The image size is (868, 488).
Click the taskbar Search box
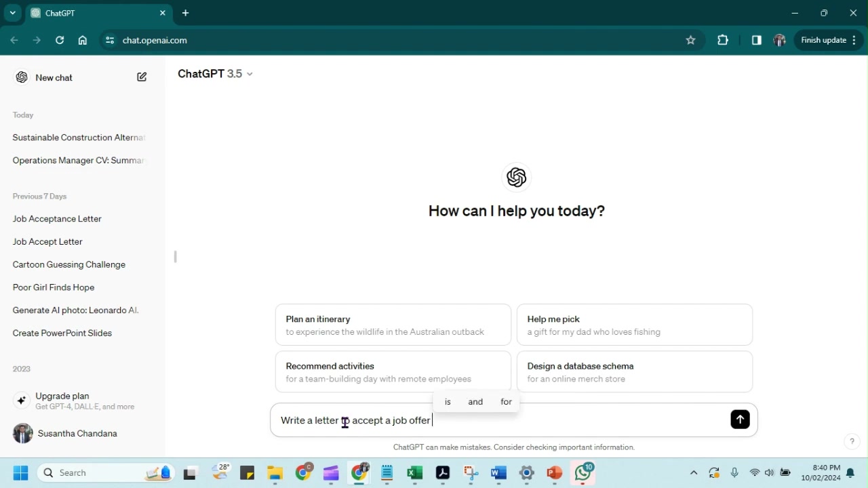[106, 473]
